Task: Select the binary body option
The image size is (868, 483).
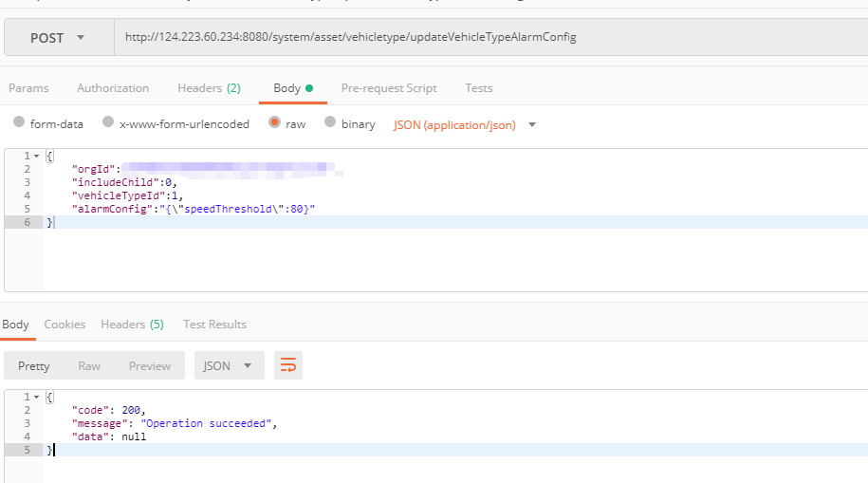Action: [330, 123]
